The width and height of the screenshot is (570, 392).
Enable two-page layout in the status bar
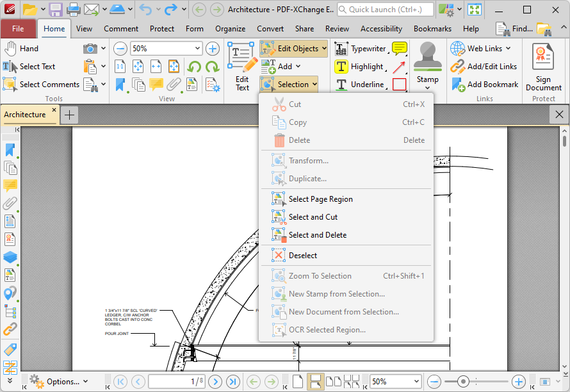(333, 381)
